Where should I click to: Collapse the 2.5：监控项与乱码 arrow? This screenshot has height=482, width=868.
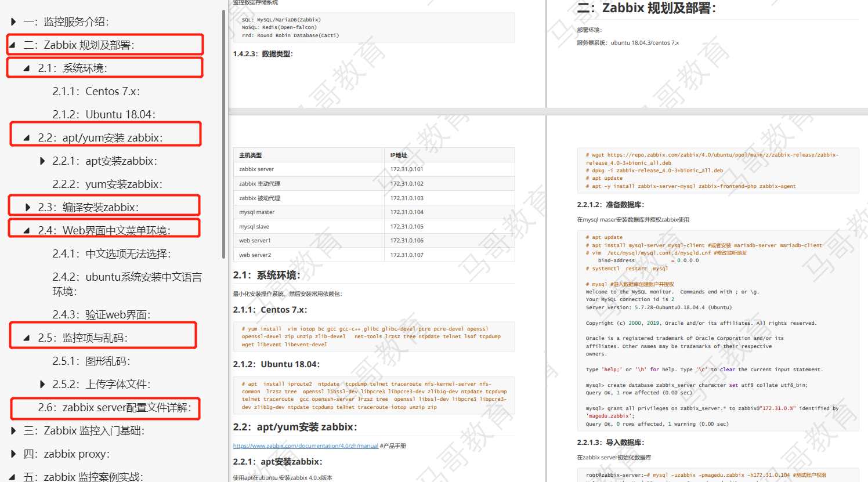27,338
